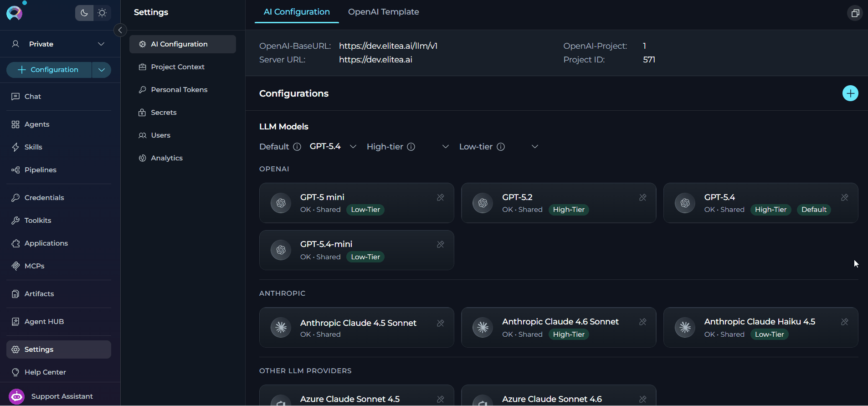This screenshot has height=406, width=868.
Task: Click pin icon on Claude Haiku 4.5 card
Action: (845, 322)
